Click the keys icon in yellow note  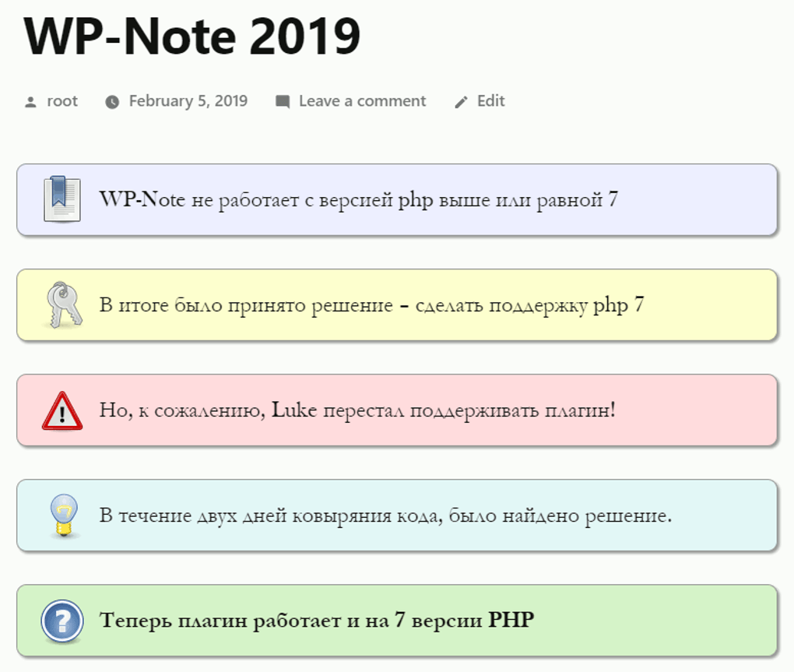pyautogui.click(x=63, y=304)
